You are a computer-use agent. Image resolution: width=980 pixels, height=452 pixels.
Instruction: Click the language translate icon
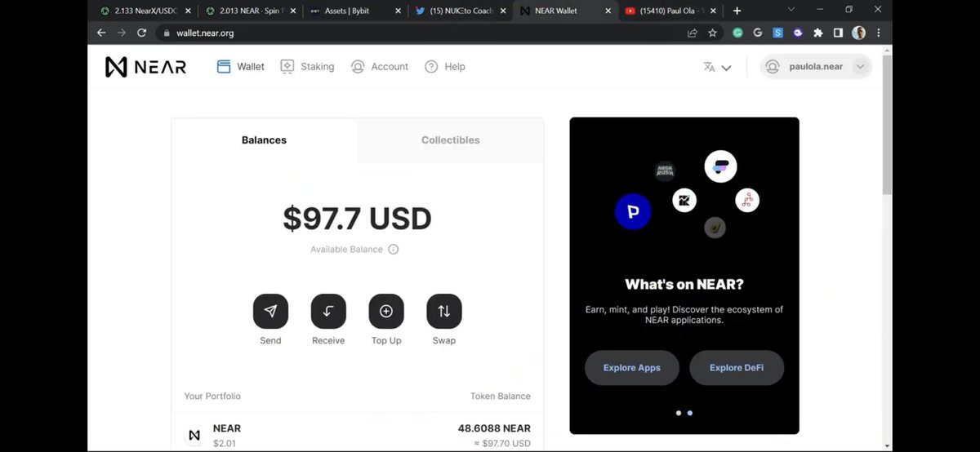click(709, 67)
